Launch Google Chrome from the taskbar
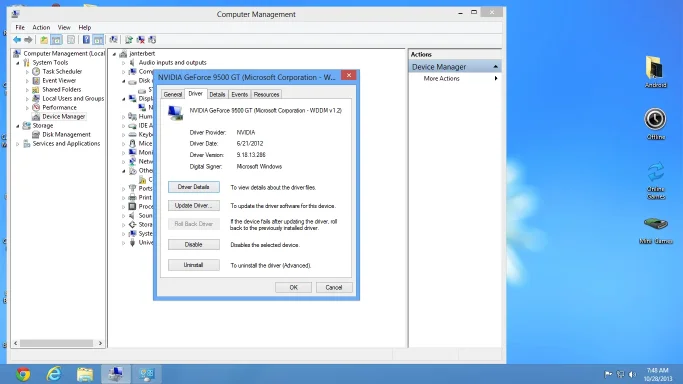The image size is (683, 384). [23, 374]
